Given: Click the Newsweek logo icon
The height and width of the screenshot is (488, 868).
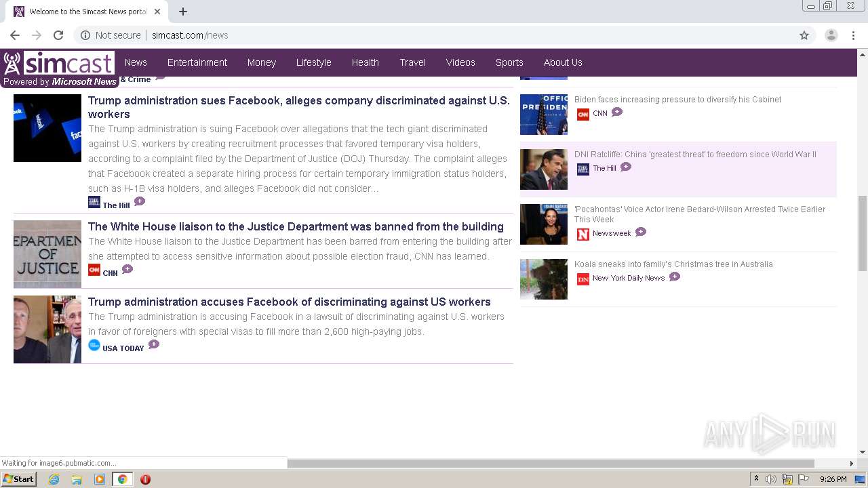Looking at the screenshot, I should 583,234.
